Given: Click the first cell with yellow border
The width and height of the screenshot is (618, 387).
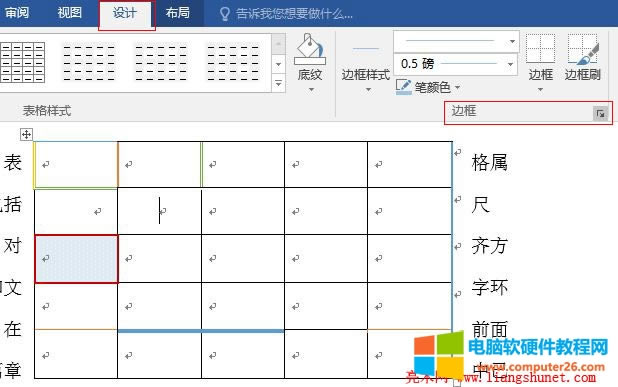Looking at the screenshot, I should tap(76, 164).
